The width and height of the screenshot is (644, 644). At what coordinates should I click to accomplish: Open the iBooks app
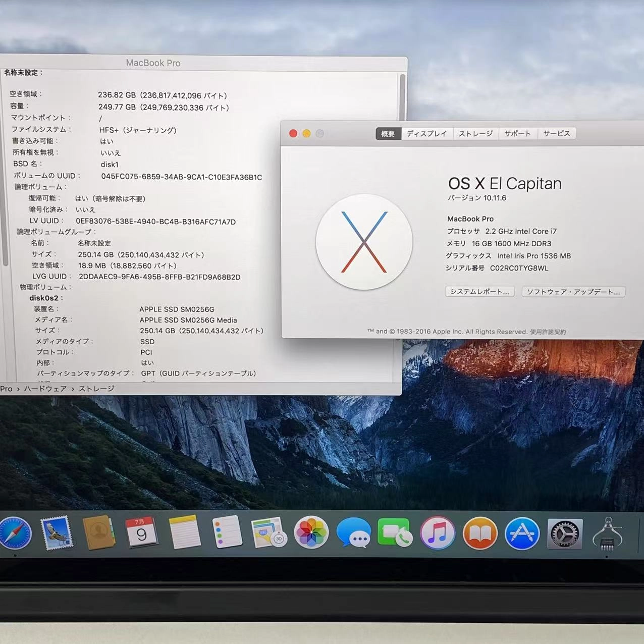(x=479, y=532)
